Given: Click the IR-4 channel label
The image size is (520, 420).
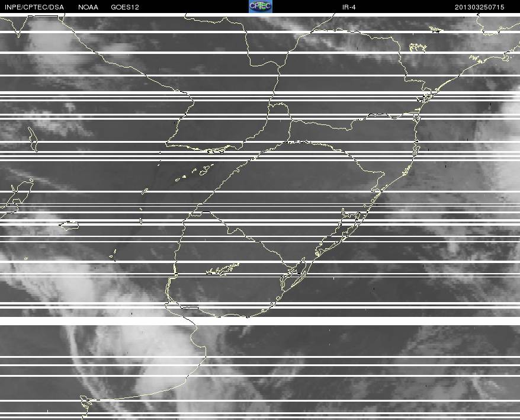Looking at the screenshot, I should 349,7.
